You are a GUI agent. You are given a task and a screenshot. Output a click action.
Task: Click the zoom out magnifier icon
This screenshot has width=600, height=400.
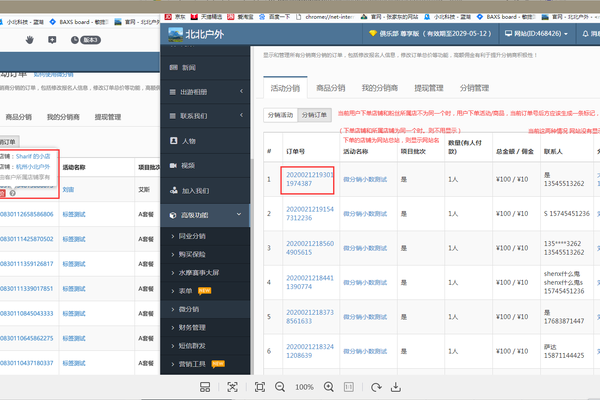pyautogui.click(x=278, y=386)
